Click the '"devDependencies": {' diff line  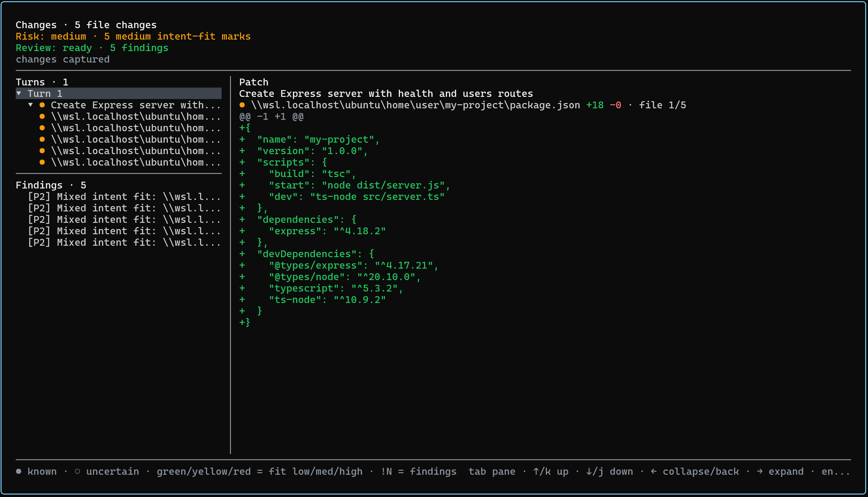click(307, 254)
